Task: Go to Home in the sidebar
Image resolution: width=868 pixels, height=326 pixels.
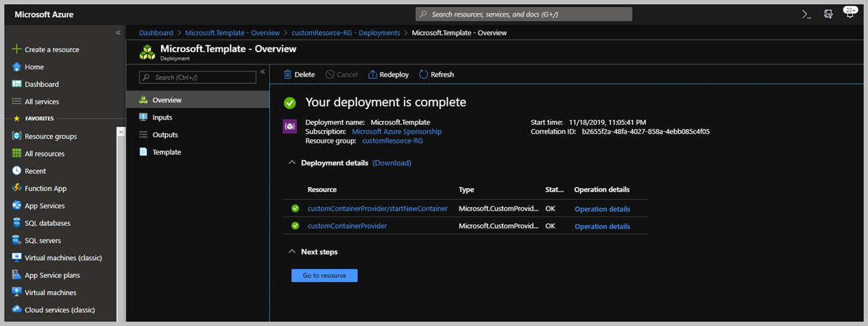Action: pos(34,67)
